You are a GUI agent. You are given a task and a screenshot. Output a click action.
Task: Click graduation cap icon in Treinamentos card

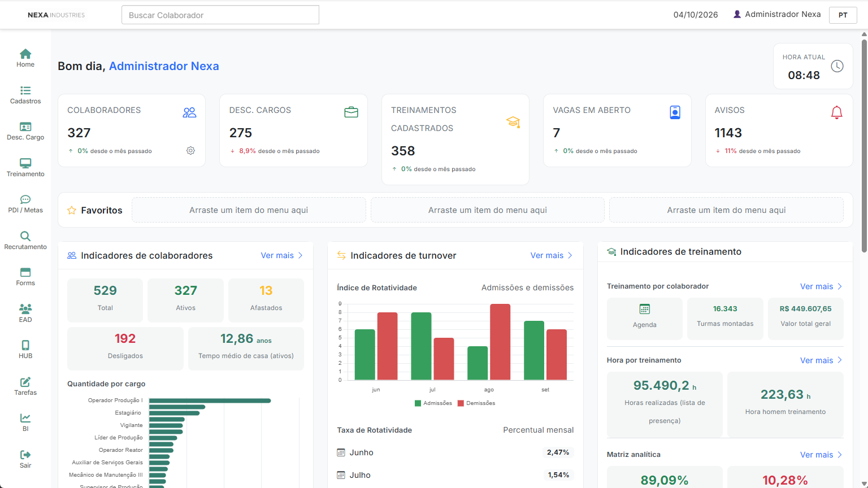(513, 121)
